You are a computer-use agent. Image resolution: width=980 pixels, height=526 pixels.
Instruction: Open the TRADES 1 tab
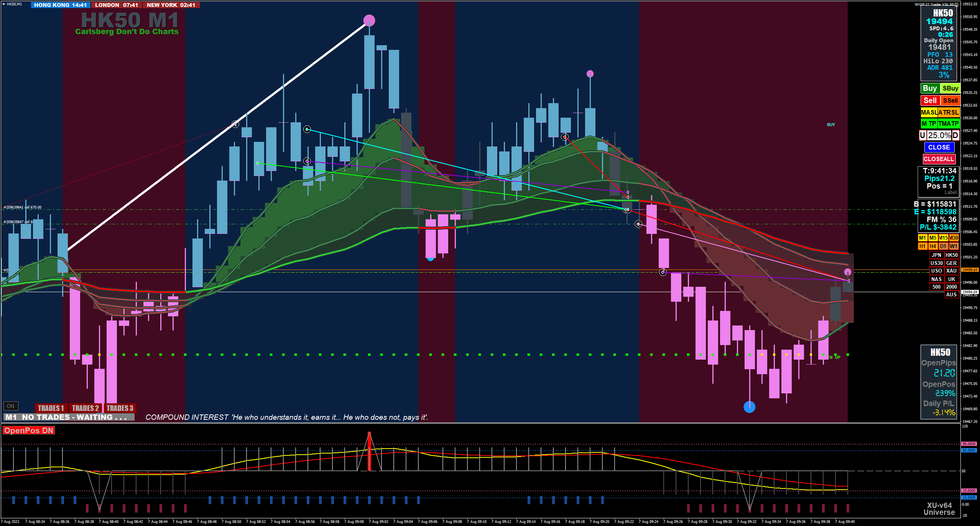click(51, 408)
